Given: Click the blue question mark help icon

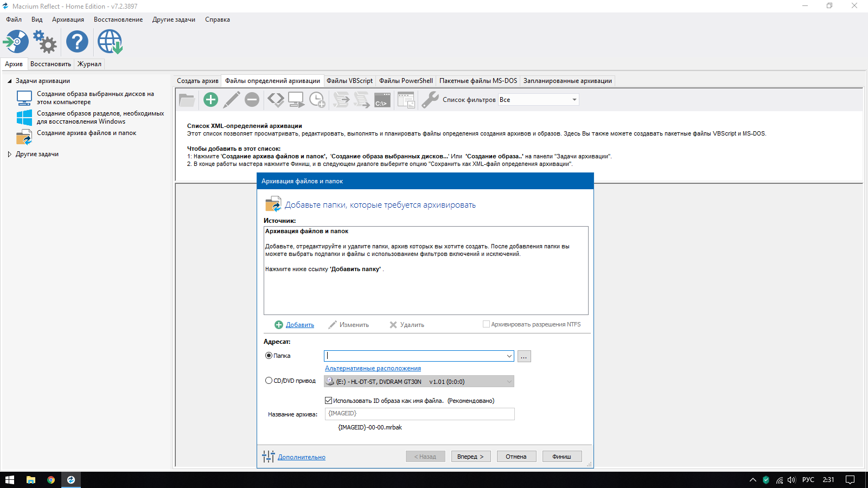Looking at the screenshot, I should [77, 42].
